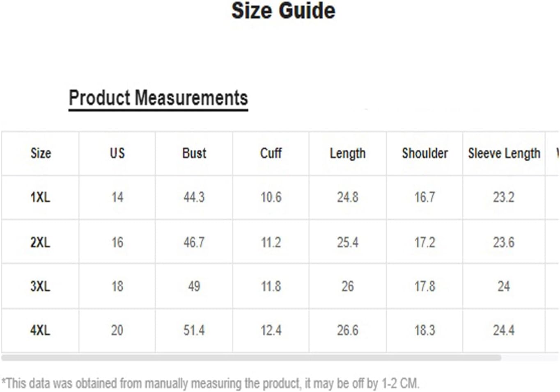
Task: Click the 26 length value for 3XL
Action: pyautogui.click(x=348, y=286)
